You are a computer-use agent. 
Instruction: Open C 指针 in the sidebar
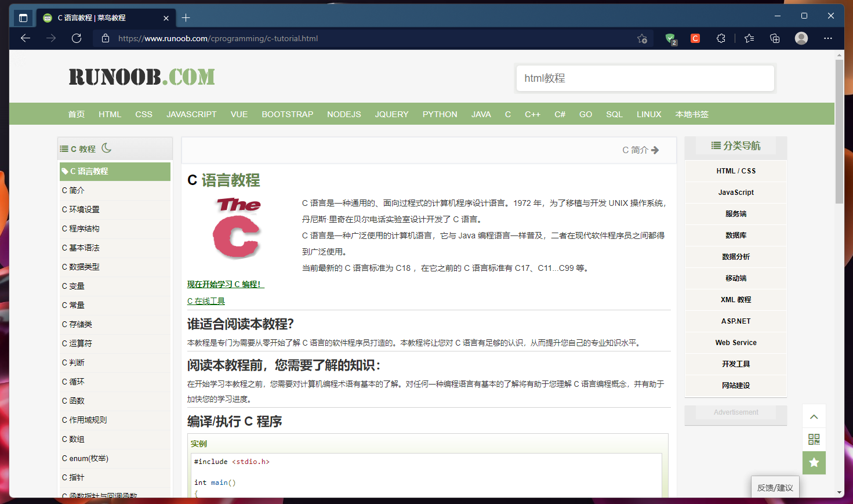point(115,477)
